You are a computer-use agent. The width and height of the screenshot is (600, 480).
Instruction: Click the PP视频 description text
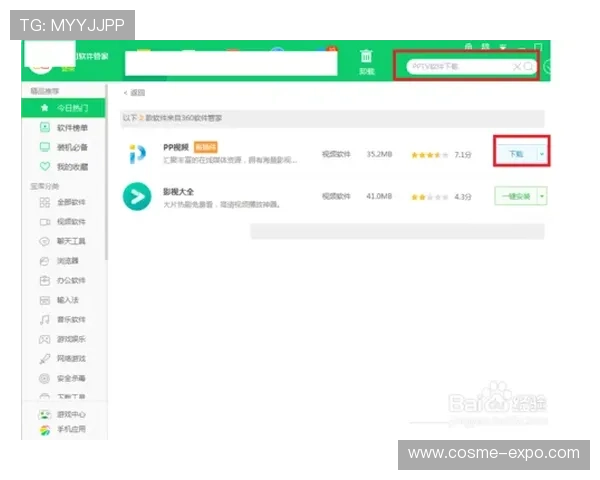(230, 160)
